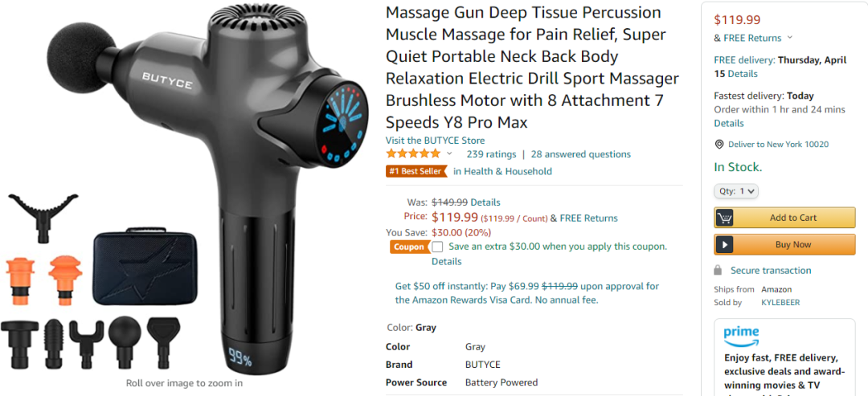Screen dimensions: 868x396
Task: Open seller KYLEBEER link
Action: point(780,303)
